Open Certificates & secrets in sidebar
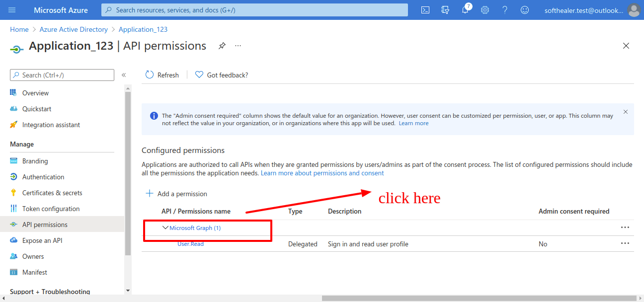Image resolution: width=644 pixels, height=302 pixels. click(x=52, y=193)
